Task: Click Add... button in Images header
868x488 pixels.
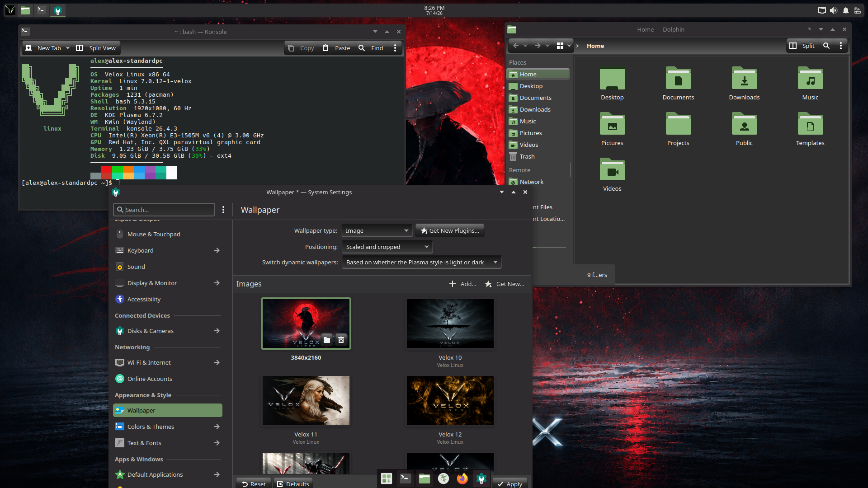Action: (x=463, y=284)
